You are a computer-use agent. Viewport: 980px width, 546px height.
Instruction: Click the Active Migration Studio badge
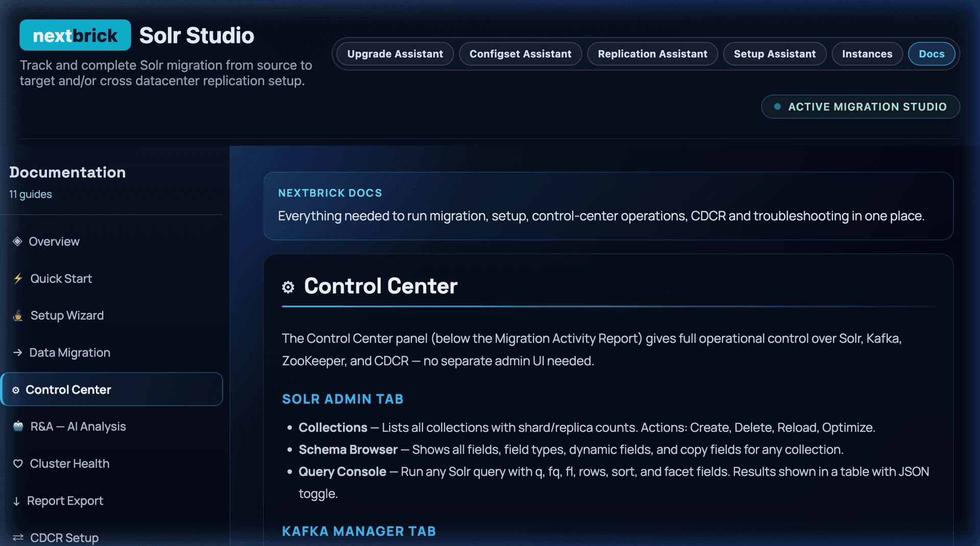point(861,107)
